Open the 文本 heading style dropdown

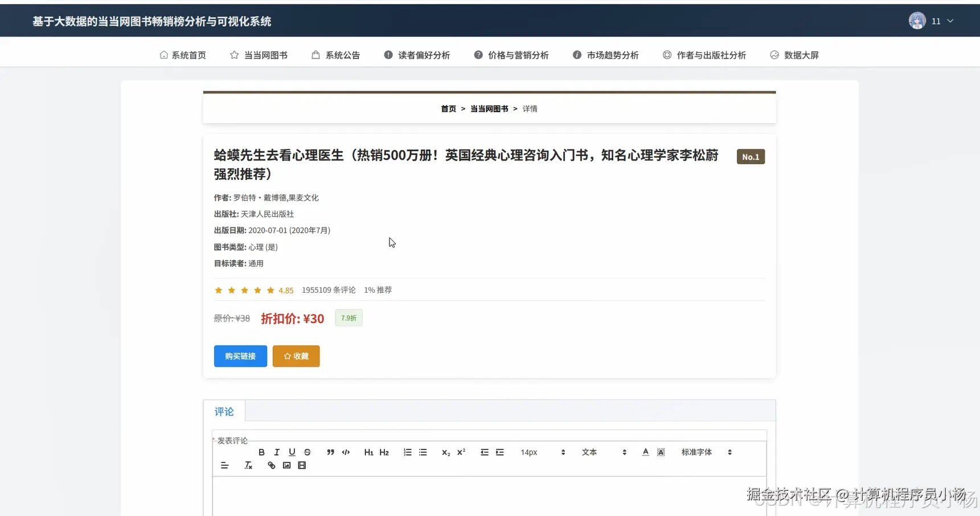coord(604,452)
